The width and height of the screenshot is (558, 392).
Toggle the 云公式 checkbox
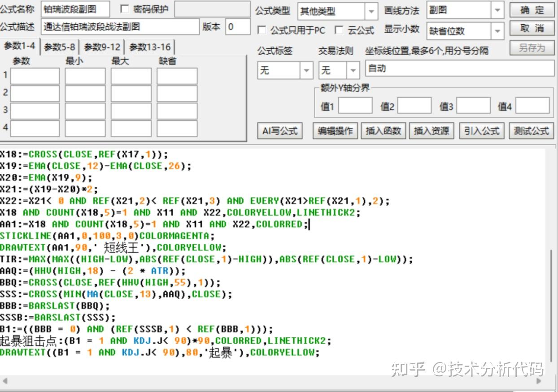pyautogui.click(x=339, y=30)
